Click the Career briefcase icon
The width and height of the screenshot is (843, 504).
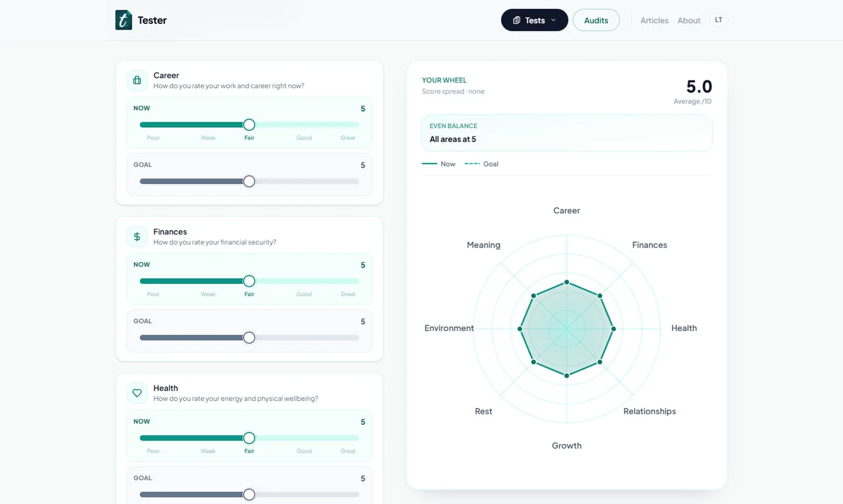(x=137, y=80)
